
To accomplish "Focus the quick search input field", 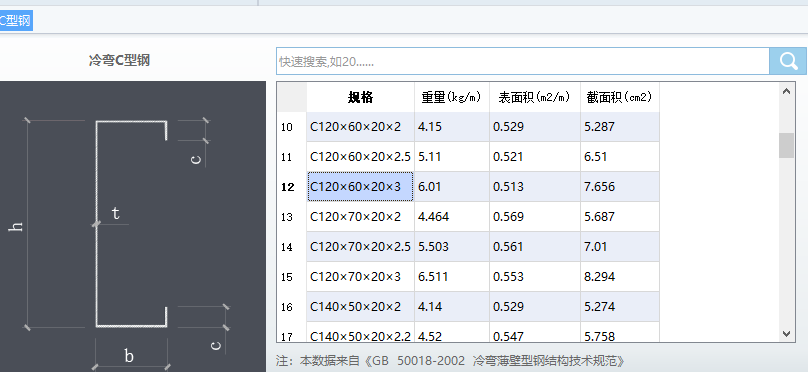I will click(x=523, y=61).
